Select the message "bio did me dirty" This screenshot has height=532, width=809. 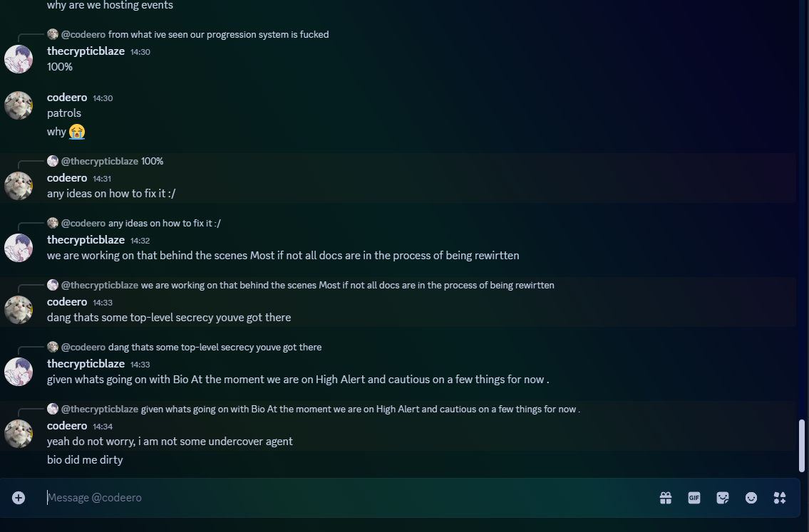coord(85,460)
